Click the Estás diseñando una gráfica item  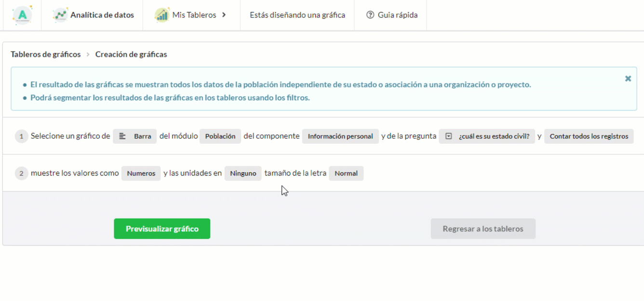click(x=297, y=15)
